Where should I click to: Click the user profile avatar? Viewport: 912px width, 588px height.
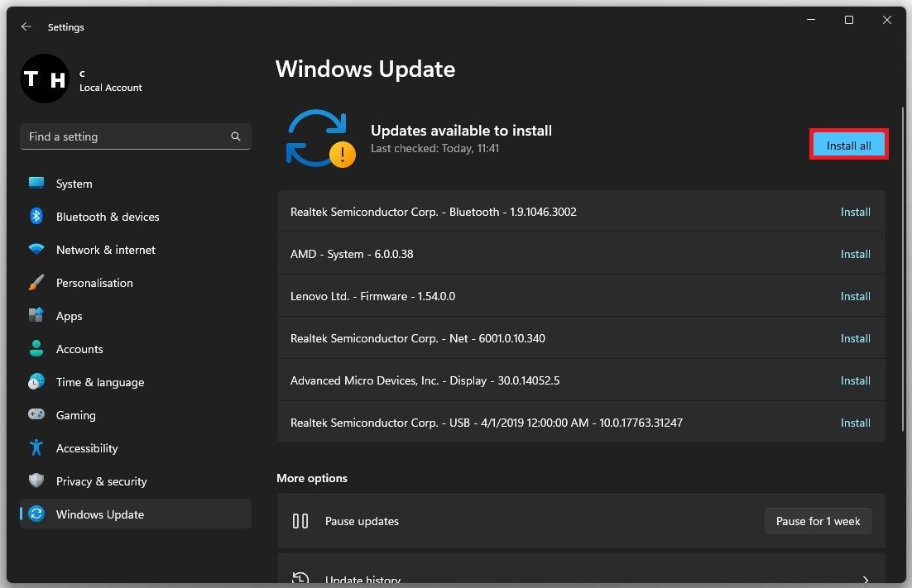click(44, 79)
